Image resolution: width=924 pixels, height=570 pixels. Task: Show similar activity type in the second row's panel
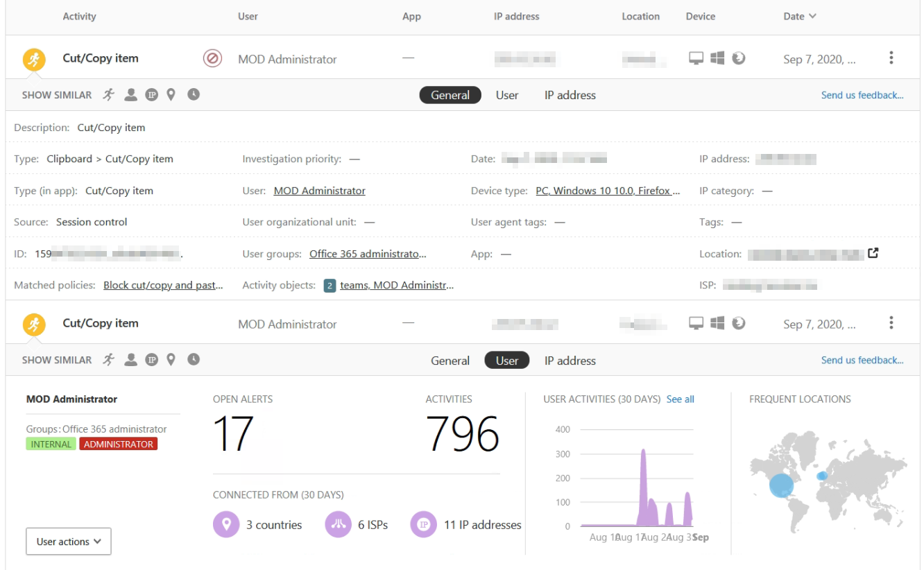click(x=109, y=360)
